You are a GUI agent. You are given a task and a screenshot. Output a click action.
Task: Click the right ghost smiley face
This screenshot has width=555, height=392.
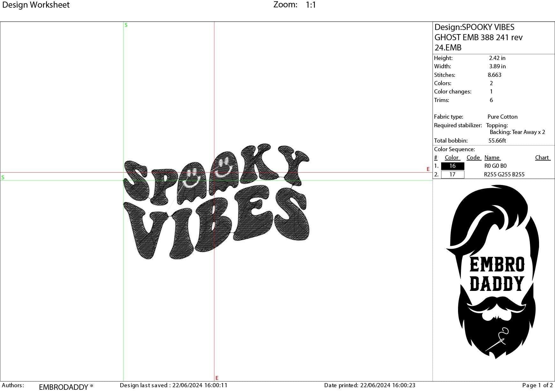[x=223, y=168]
